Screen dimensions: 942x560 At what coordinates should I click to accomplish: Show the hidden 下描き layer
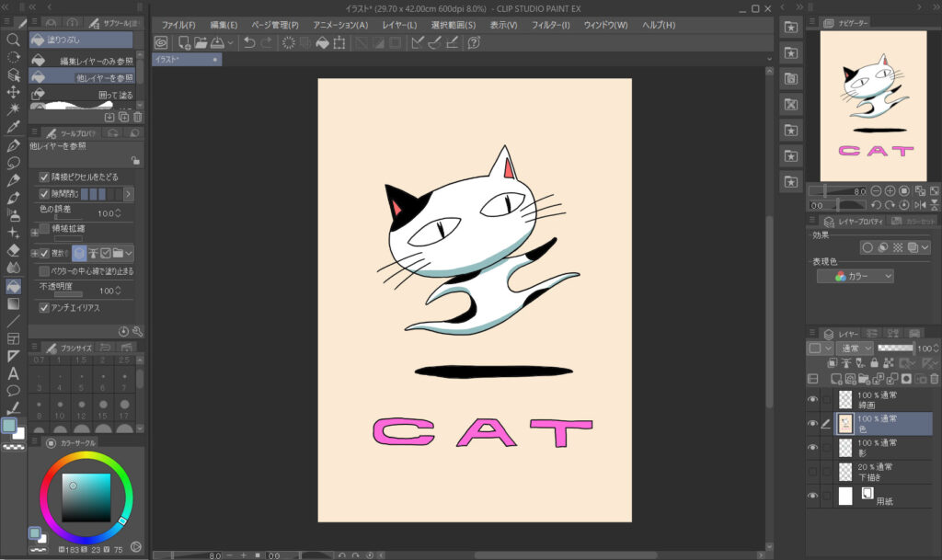pyautogui.click(x=812, y=472)
